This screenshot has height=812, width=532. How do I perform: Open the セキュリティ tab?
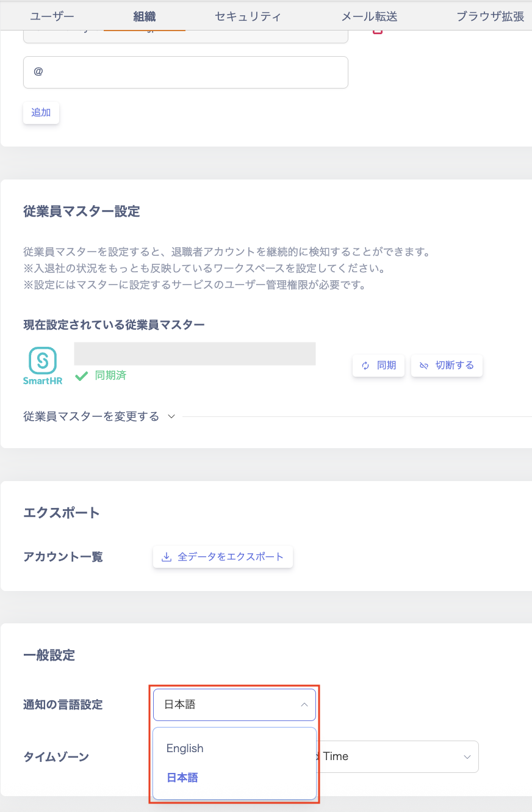[x=248, y=16]
